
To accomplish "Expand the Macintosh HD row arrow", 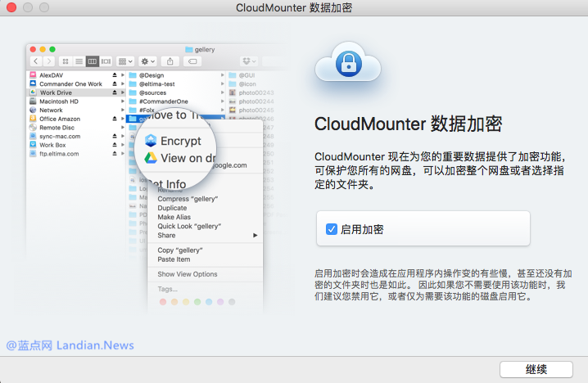I will [123, 101].
